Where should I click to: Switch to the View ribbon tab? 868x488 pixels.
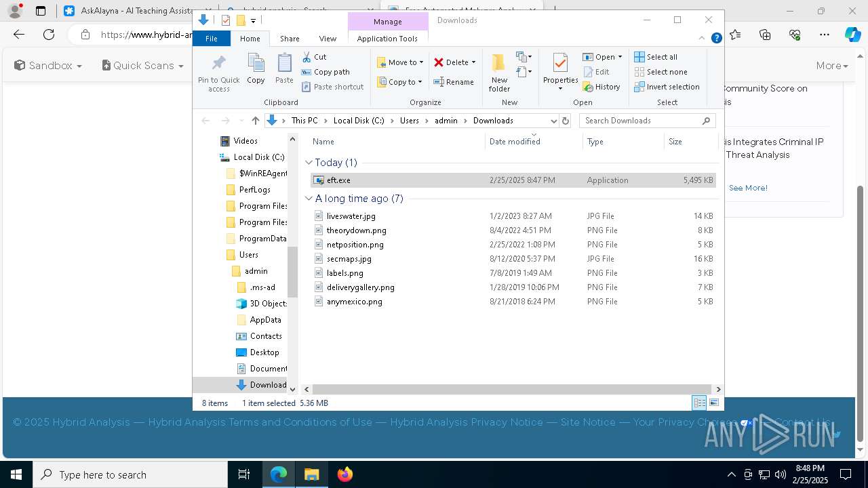click(328, 39)
